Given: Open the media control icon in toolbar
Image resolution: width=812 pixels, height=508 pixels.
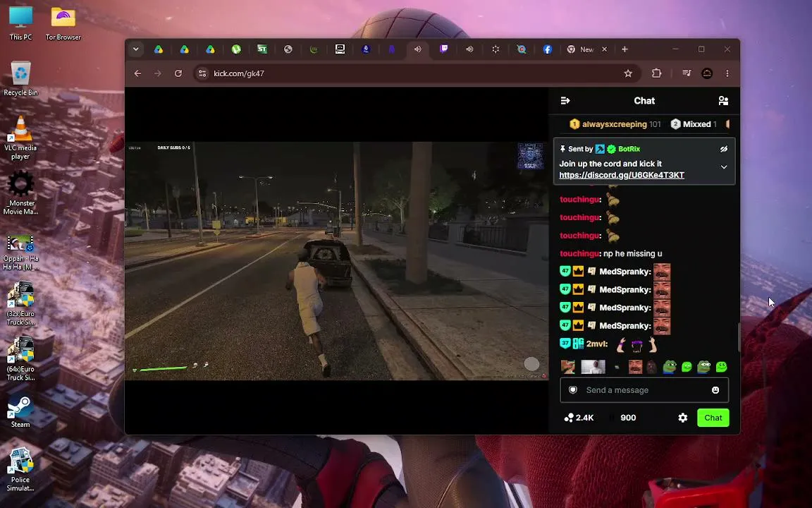Looking at the screenshot, I should [687, 73].
